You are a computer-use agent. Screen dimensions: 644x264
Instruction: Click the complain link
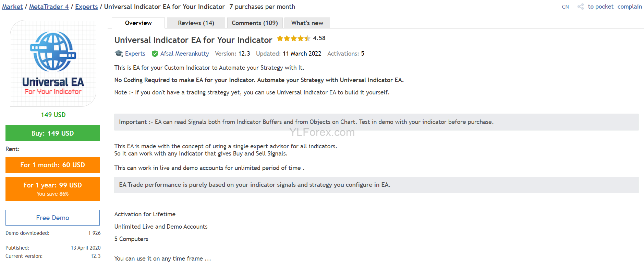point(630,7)
